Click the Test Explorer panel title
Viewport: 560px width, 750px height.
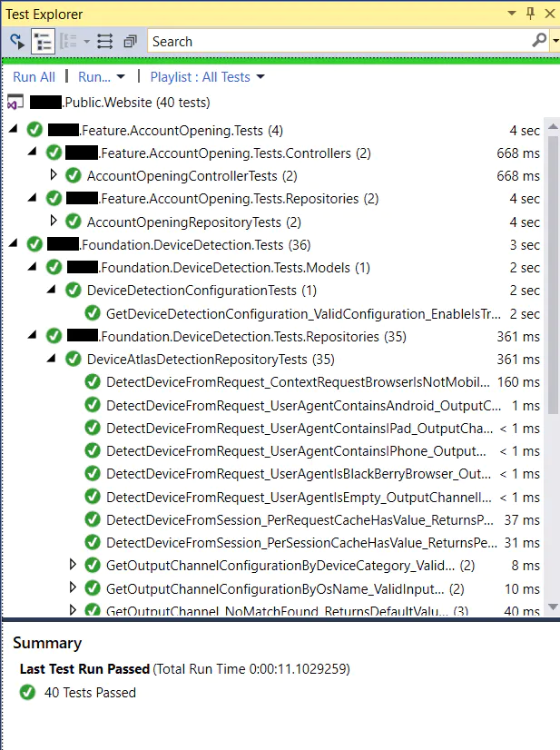click(x=44, y=15)
